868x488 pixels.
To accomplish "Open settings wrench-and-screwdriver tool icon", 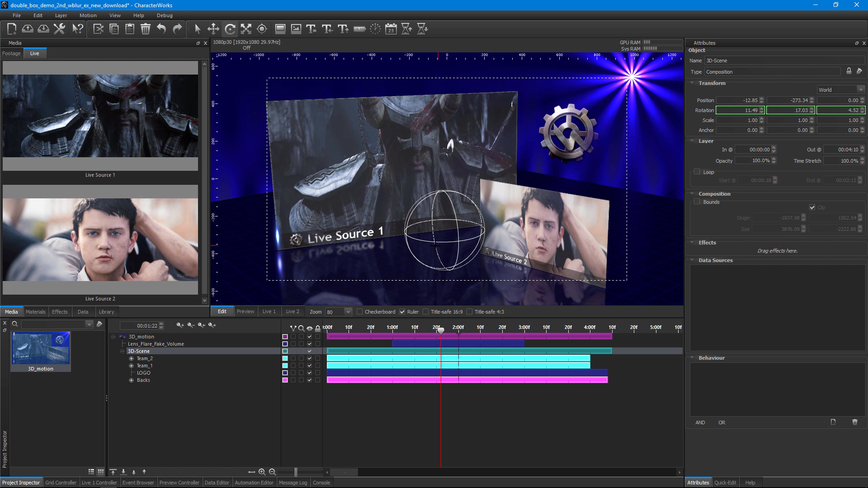I will (59, 29).
